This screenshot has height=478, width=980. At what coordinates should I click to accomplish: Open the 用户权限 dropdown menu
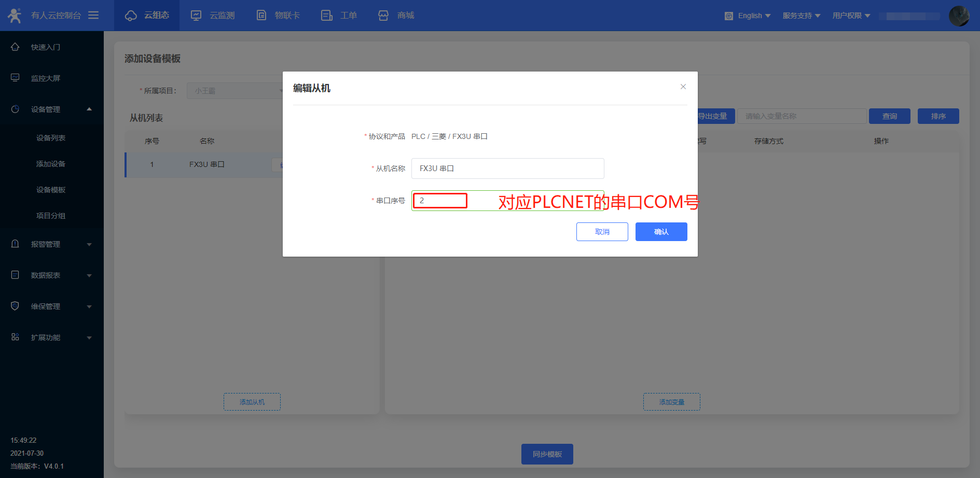pyautogui.click(x=851, y=16)
